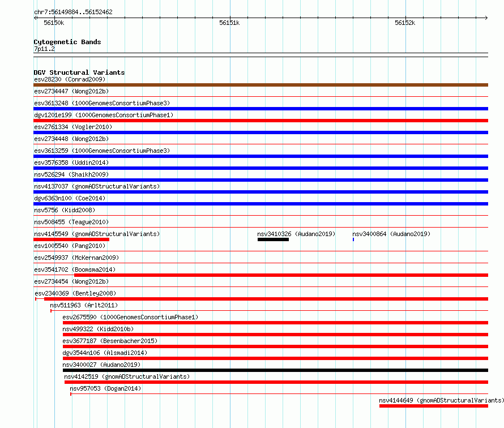Click red bar under esv3677187
This screenshot has height=428, width=504.
275,346
